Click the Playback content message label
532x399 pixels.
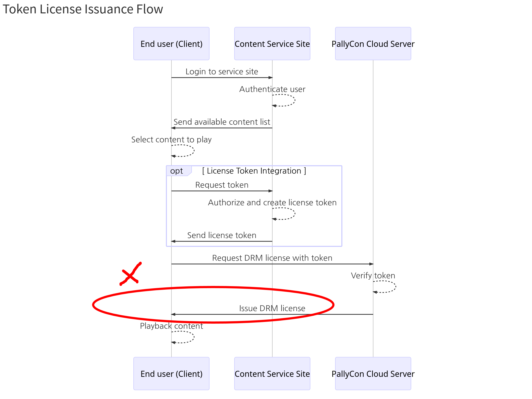point(171,326)
